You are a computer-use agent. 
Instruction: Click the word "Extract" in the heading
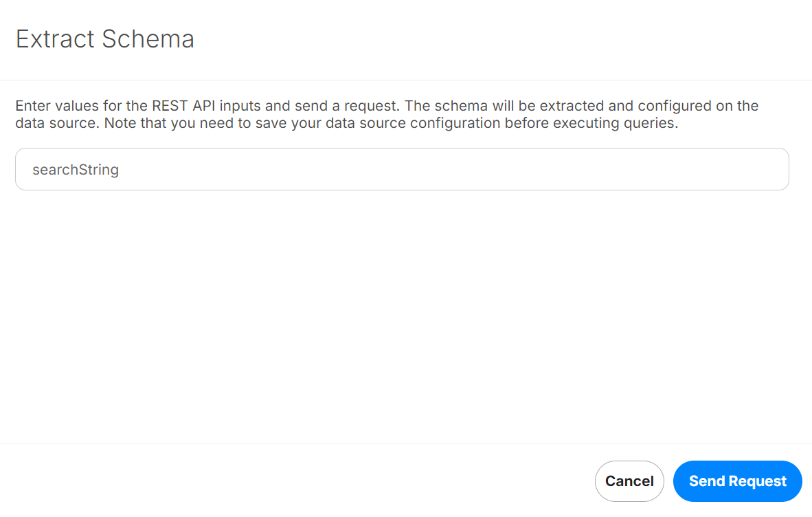[x=56, y=39]
